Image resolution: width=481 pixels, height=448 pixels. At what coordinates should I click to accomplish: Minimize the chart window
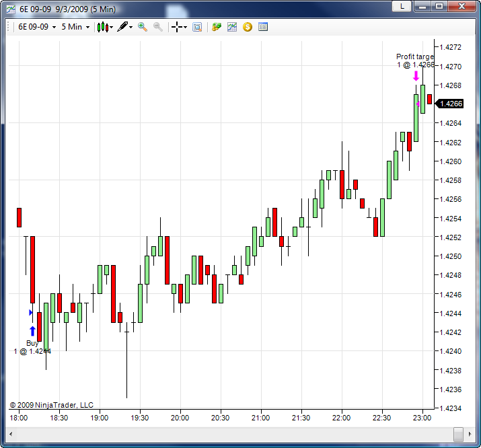(422, 6)
